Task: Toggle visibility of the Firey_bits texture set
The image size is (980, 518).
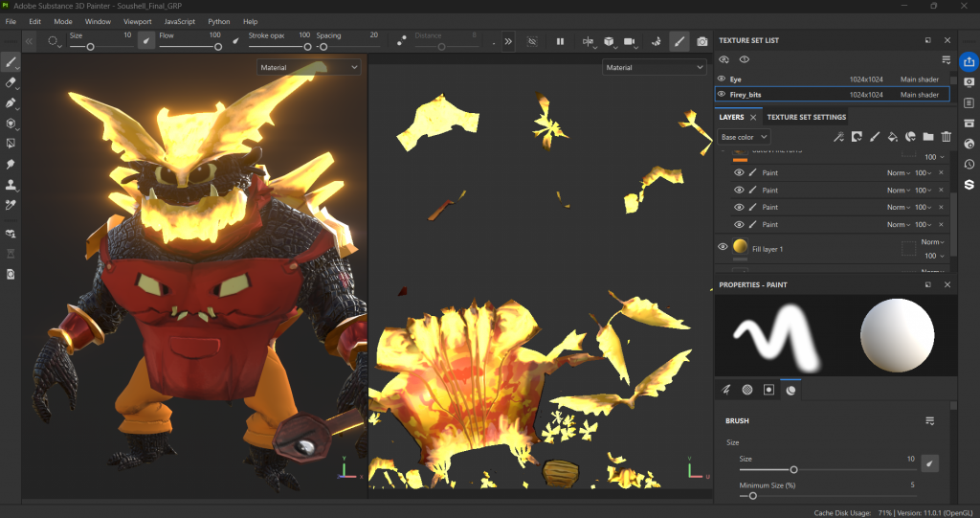Action: pos(722,95)
